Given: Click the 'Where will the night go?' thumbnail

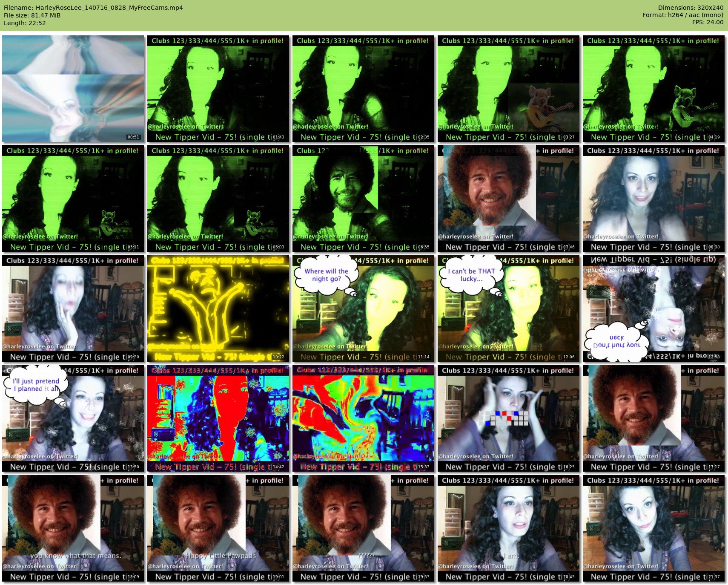Looking at the screenshot, I should (x=363, y=308).
